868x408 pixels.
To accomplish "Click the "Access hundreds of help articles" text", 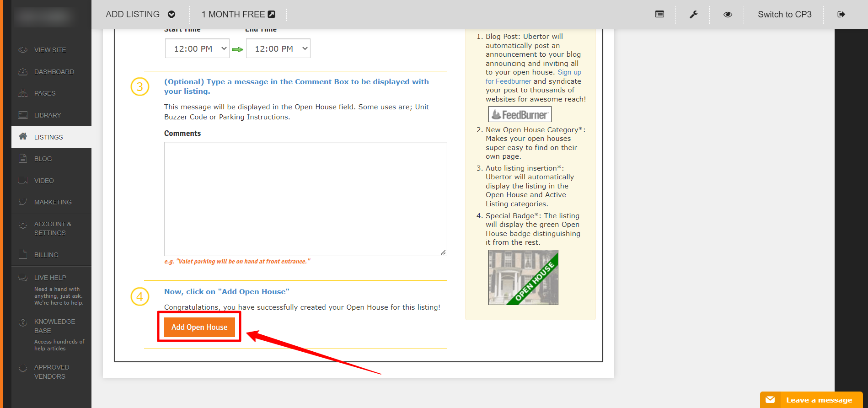I will click(59, 345).
